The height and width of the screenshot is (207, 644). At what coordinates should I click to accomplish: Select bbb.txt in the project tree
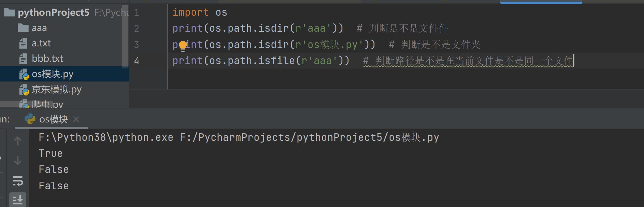47,59
